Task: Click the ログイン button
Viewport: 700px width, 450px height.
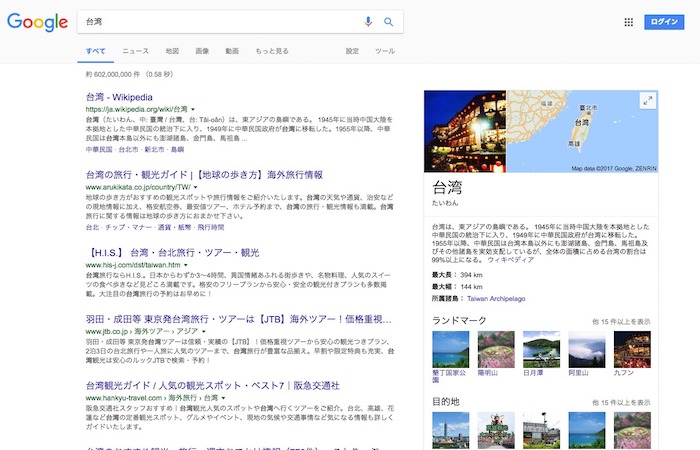Action: (x=663, y=21)
